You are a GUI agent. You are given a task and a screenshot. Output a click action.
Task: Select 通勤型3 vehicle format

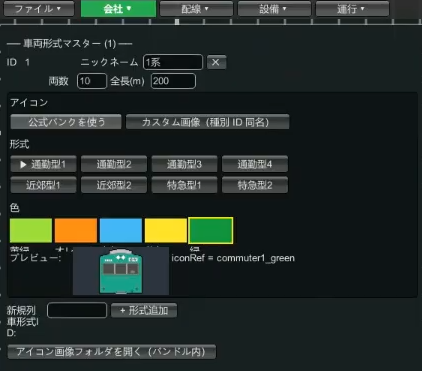[x=184, y=164]
